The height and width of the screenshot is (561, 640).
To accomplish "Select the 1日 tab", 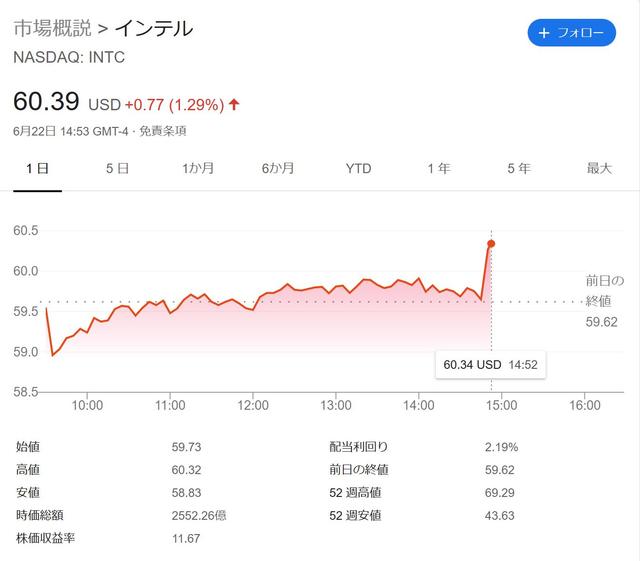I will pyautogui.click(x=37, y=168).
